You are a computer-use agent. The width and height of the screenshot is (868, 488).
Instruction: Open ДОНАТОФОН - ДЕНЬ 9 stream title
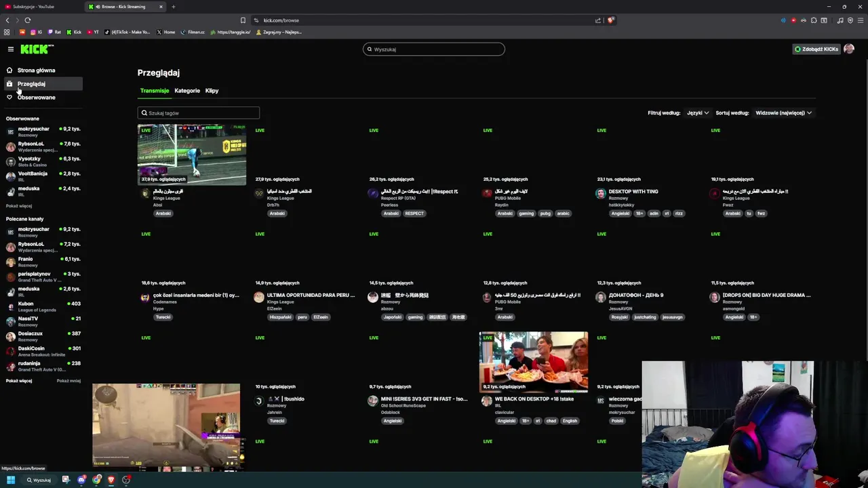[x=636, y=295]
